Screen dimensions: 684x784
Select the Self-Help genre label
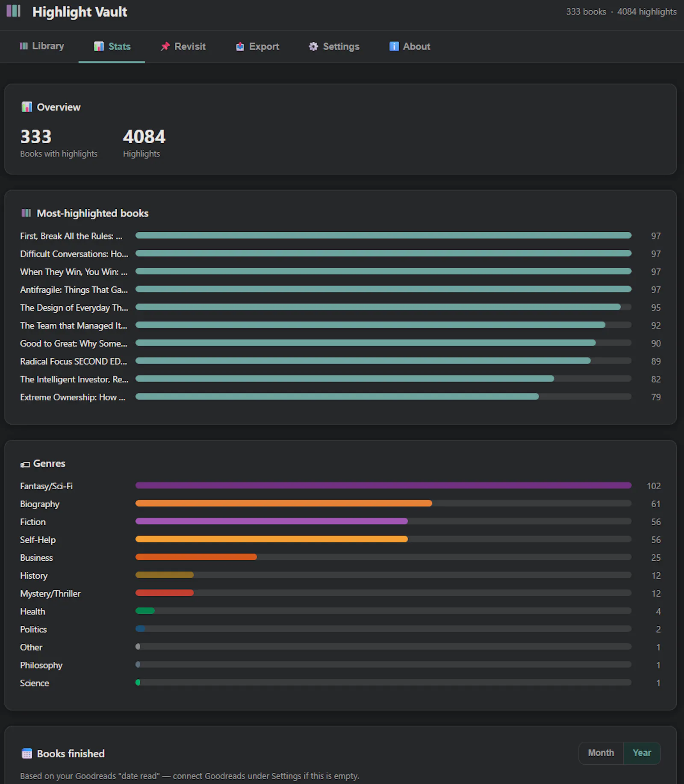click(38, 540)
